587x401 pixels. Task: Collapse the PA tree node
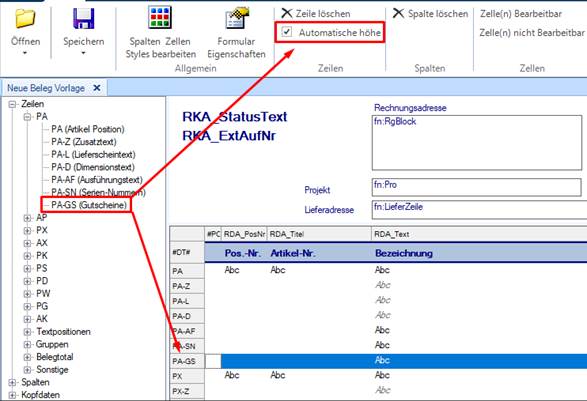pos(27,117)
